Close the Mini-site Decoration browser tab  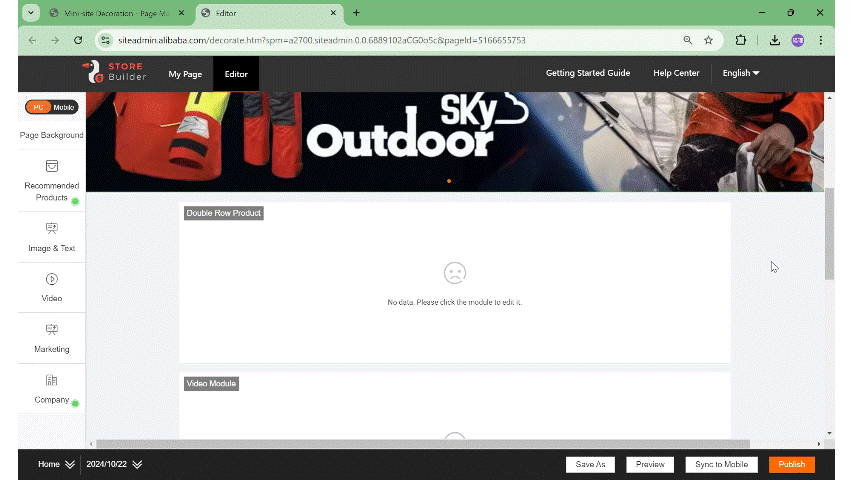tap(181, 13)
